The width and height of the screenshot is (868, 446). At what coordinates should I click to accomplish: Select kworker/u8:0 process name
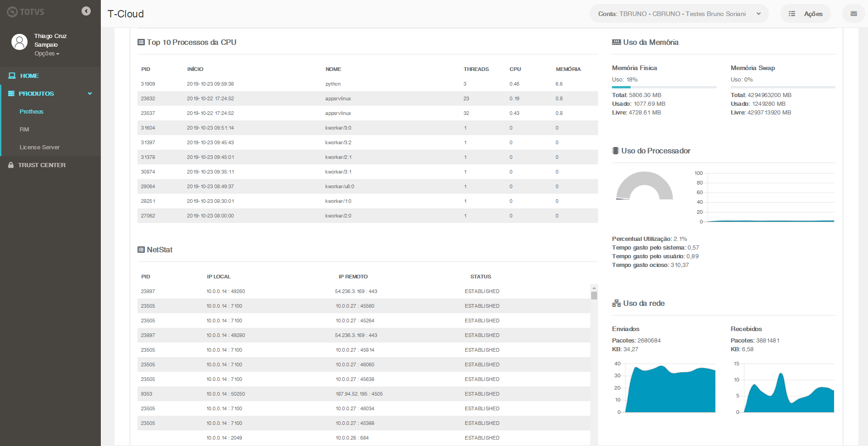[x=340, y=186]
